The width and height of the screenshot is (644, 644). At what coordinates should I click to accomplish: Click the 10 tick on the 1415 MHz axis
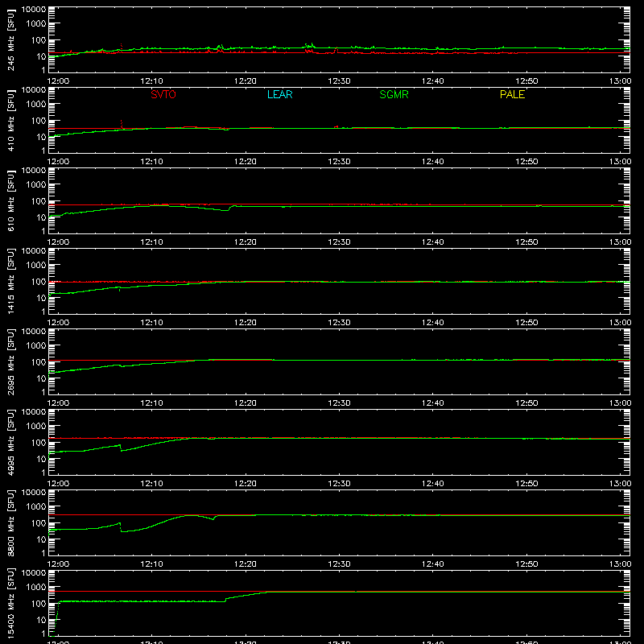[41, 298]
